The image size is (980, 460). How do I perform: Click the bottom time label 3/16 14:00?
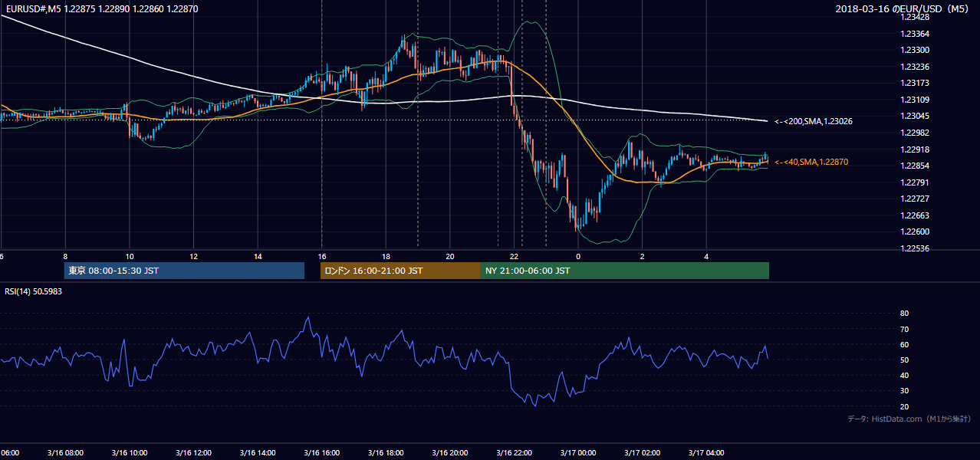pos(258,453)
